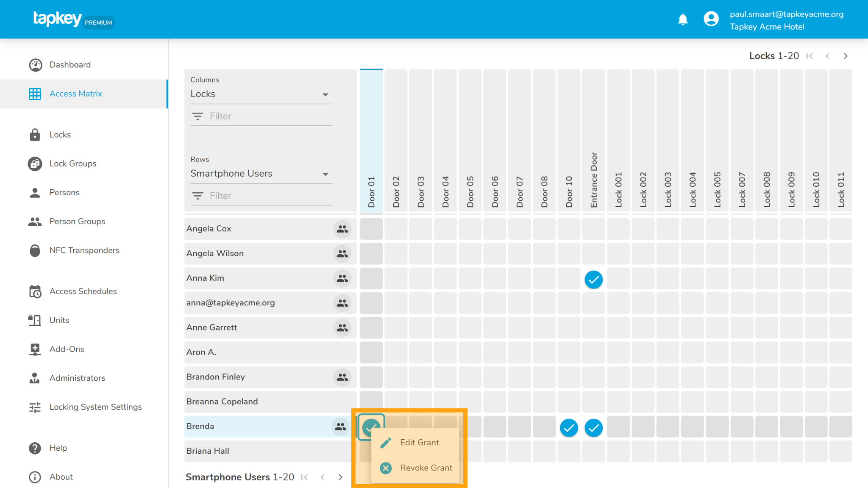Toggle Brenda Entrance Door grant checkmark
Viewport: 868px width, 488px height.
[x=593, y=428]
